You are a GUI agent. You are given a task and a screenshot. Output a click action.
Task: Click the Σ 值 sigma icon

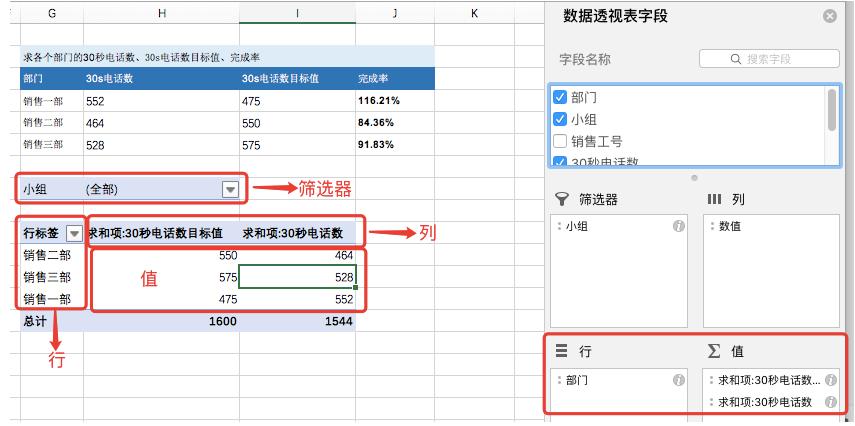[x=714, y=352]
